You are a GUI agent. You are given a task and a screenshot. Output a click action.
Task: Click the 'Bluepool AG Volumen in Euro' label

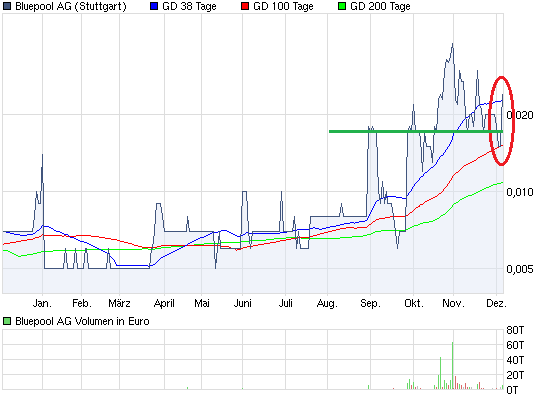click(82, 321)
